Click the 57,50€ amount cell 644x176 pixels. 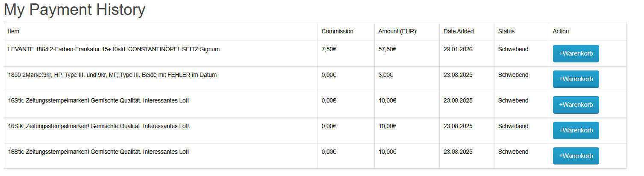387,49
